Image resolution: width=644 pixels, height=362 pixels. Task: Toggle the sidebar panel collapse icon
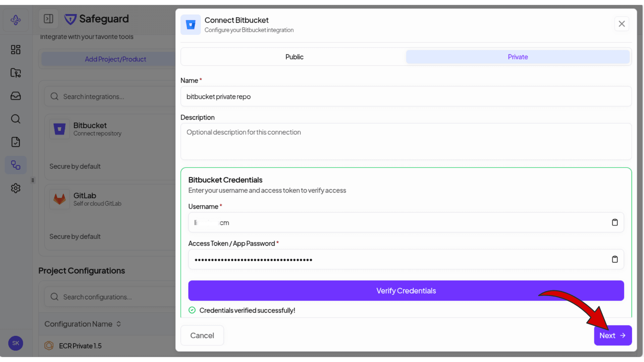[48, 19]
